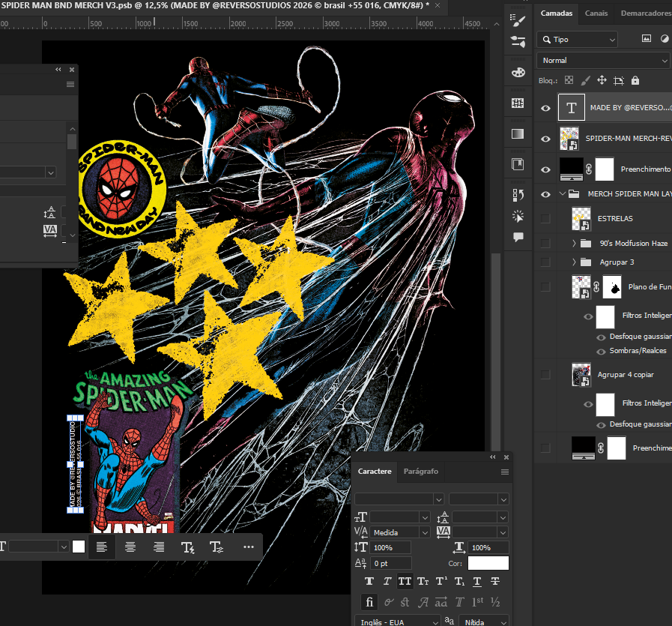The width and height of the screenshot is (672, 626).
Task: Toggle fractions ½ OpenType button
Action: [x=495, y=603]
